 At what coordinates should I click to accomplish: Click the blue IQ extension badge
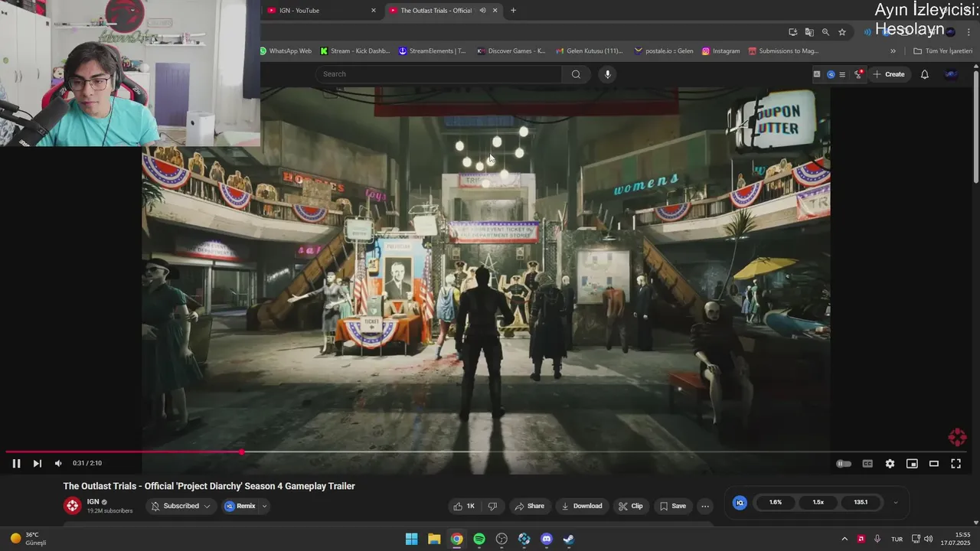pos(740,503)
